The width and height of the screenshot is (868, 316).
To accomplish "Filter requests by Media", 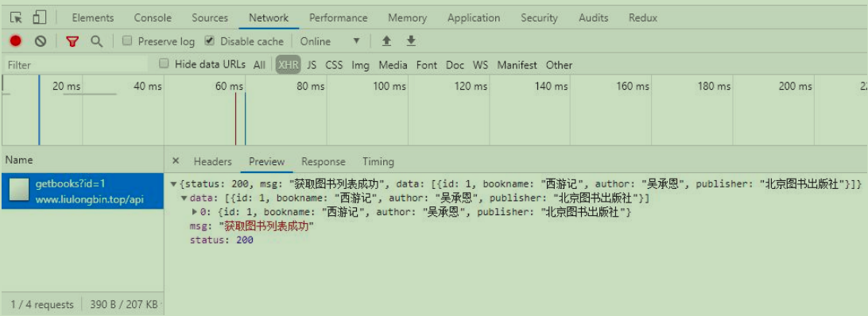I will [x=393, y=65].
